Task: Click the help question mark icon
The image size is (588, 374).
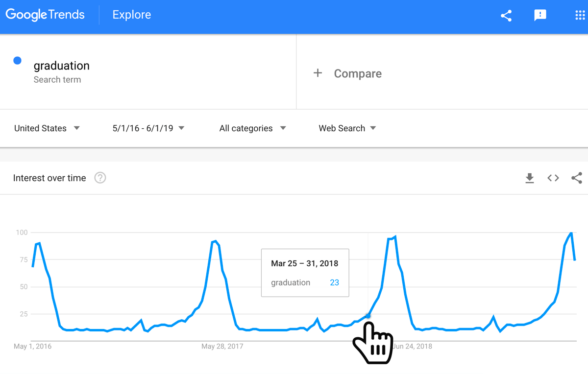Action: [x=100, y=178]
